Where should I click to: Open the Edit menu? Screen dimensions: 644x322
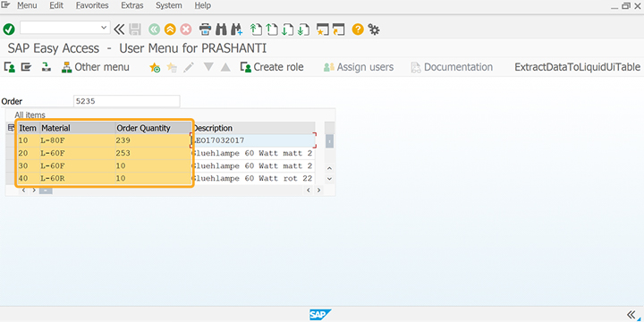56,5
